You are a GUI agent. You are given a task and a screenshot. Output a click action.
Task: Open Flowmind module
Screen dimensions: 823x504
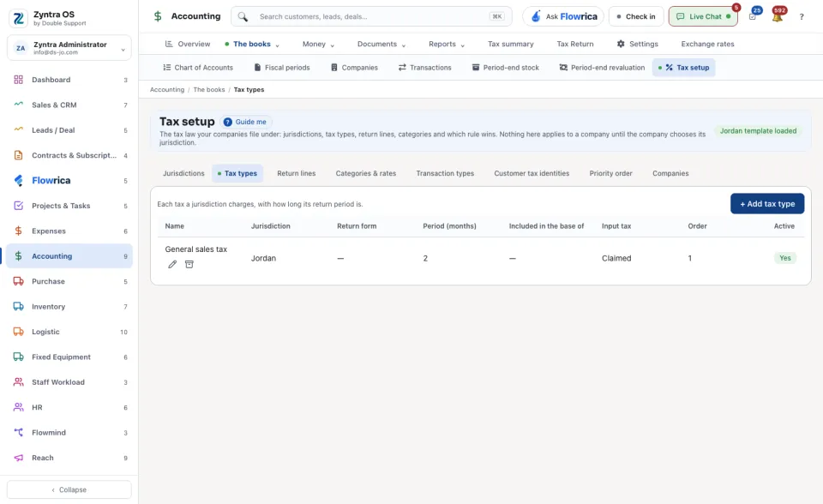click(x=69, y=433)
